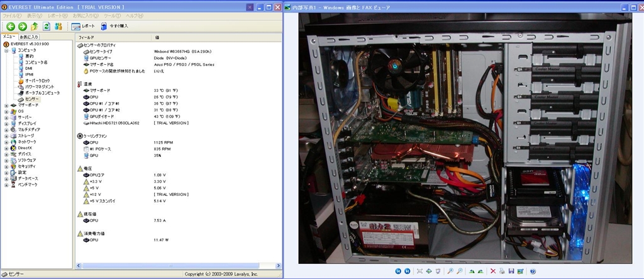This screenshot has width=644, height=279.
Task: Click Next Image button in picture viewer
Action: (x=407, y=271)
